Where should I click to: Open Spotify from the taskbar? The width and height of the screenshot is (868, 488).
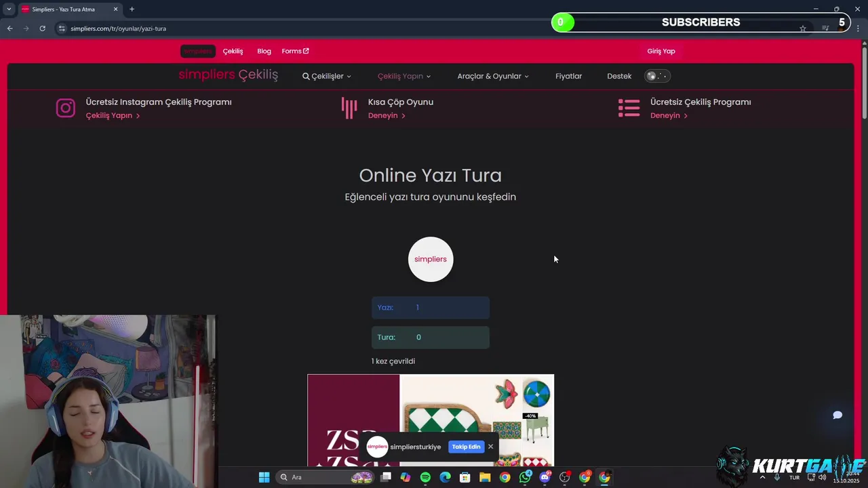point(425,477)
